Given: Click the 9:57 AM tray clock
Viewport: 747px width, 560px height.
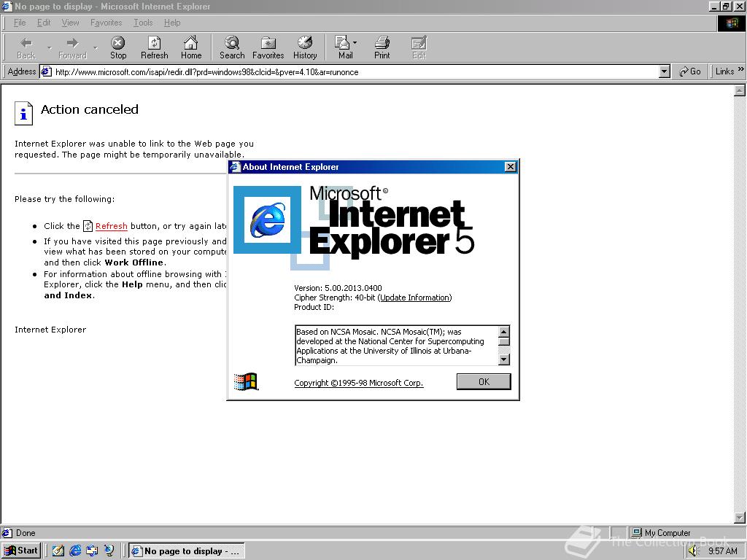Looking at the screenshot, I should coord(722,551).
